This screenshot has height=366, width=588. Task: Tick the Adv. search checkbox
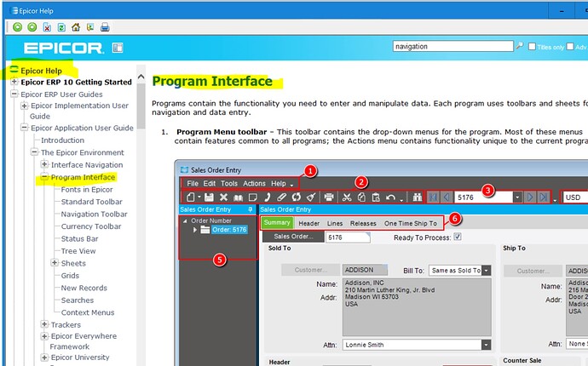tap(570, 47)
